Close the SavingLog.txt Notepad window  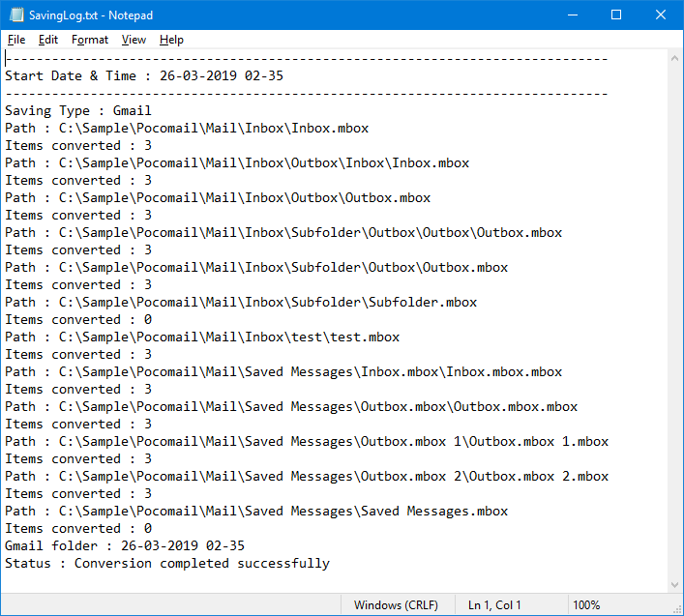click(660, 15)
